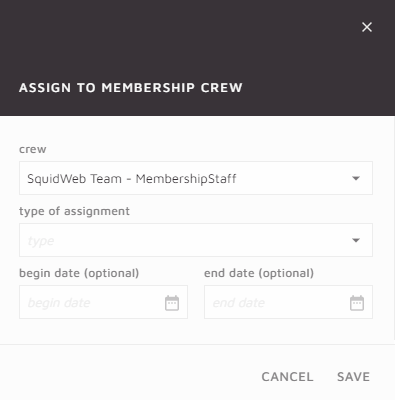Select the type of assignment field
This screenshot has height=400, width=395.
coord(196,240)
